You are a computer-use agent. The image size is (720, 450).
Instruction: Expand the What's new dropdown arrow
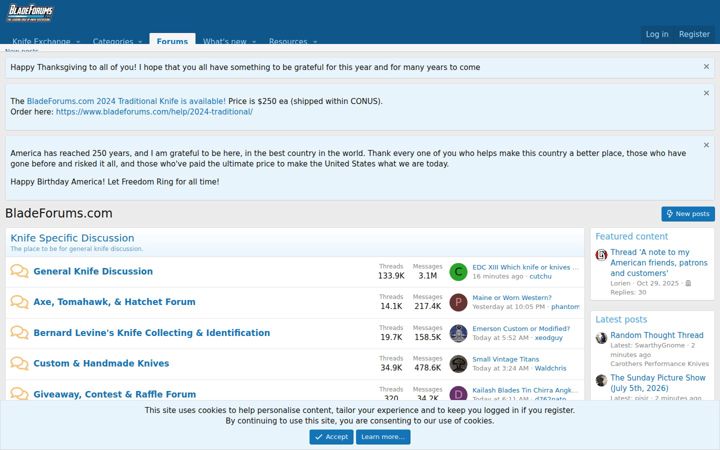[x=254, y=41]
